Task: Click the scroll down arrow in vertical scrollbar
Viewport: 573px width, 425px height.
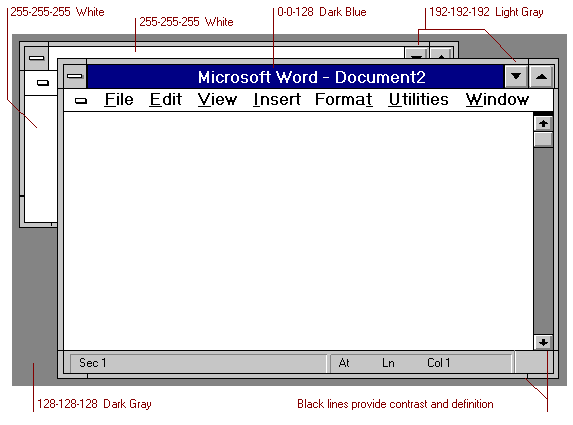Action: [543, 342]
